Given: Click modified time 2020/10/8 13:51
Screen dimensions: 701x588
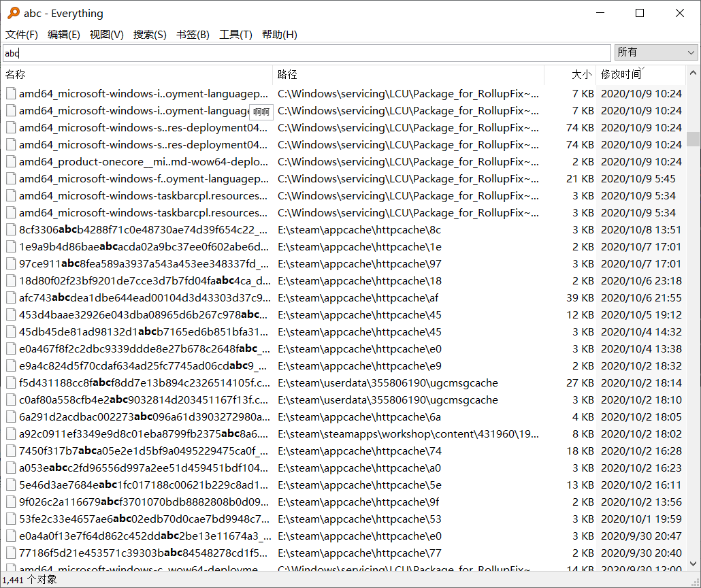Looking at the screenshot, I should click(641, 230).
